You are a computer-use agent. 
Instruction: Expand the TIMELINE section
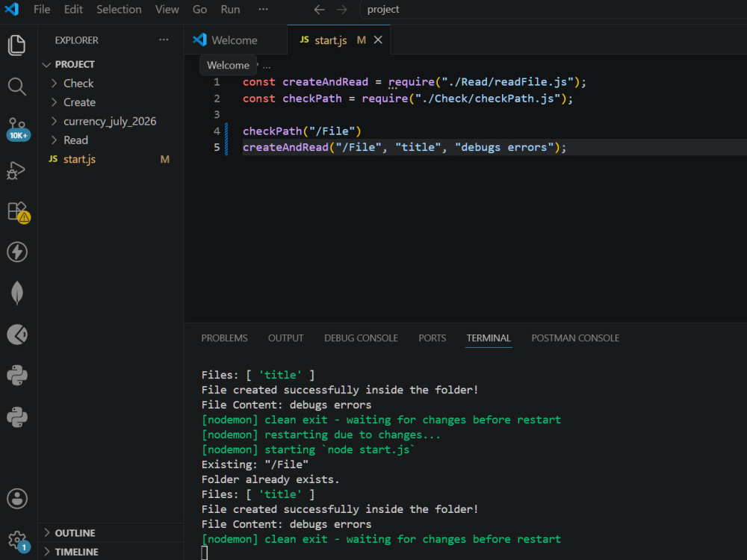pyautogui.click(x=111, y=552)
